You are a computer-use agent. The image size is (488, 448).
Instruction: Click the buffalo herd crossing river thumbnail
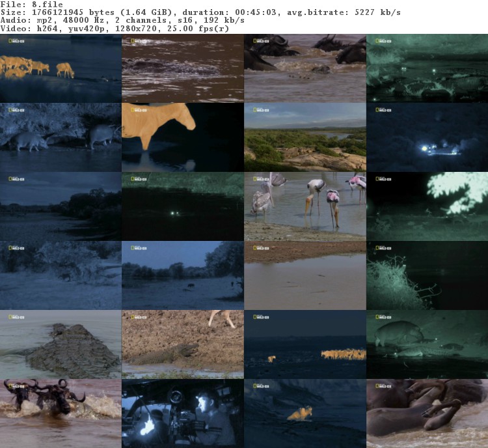(305, 68)
